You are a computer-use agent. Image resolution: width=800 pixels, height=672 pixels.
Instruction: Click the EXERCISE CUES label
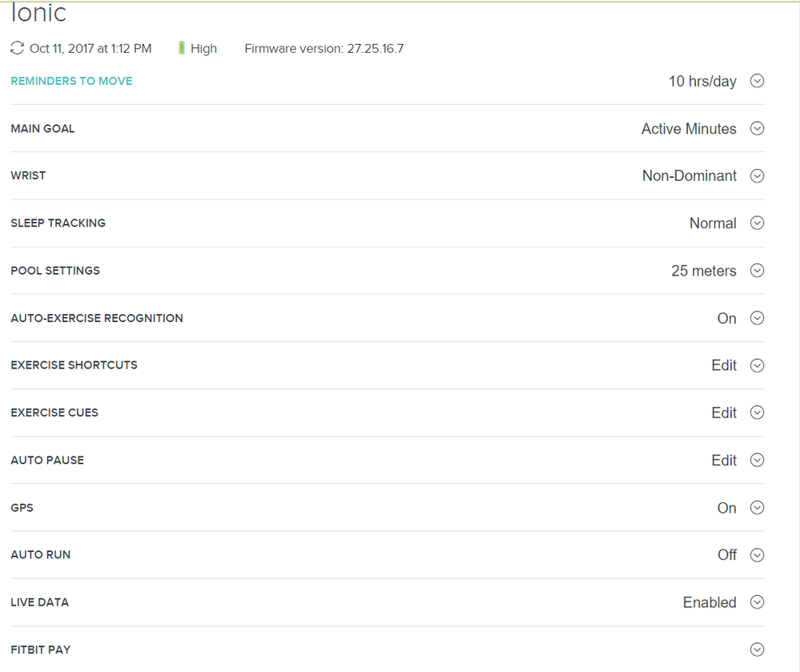click(x=54, y=412)
